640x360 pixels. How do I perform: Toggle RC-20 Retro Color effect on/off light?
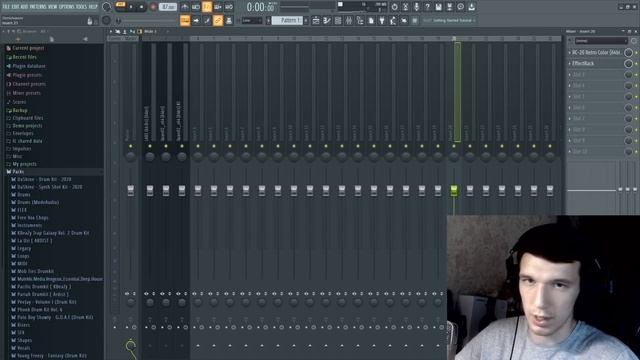636,53
